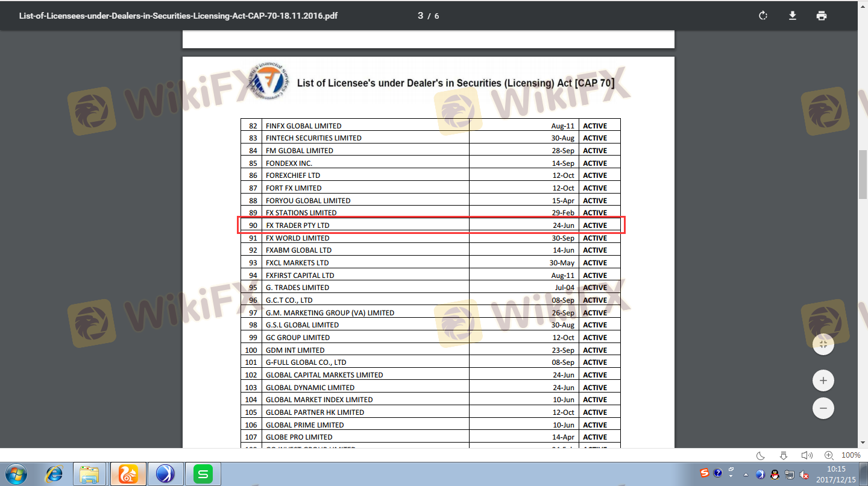Image resolution: width=868 pixels, height=486 pixels.
Task: Select the page number field in the PDF toolbar
Action: pos(421,16)
